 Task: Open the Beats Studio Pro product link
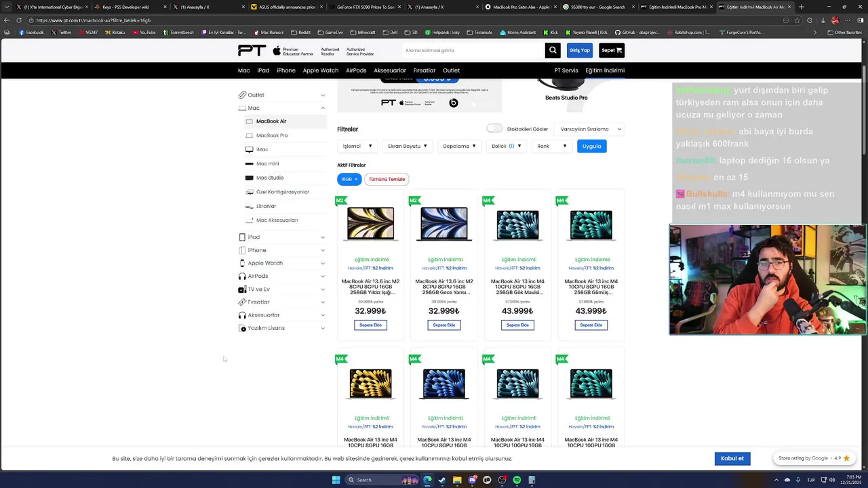click(x=566, y=98)
